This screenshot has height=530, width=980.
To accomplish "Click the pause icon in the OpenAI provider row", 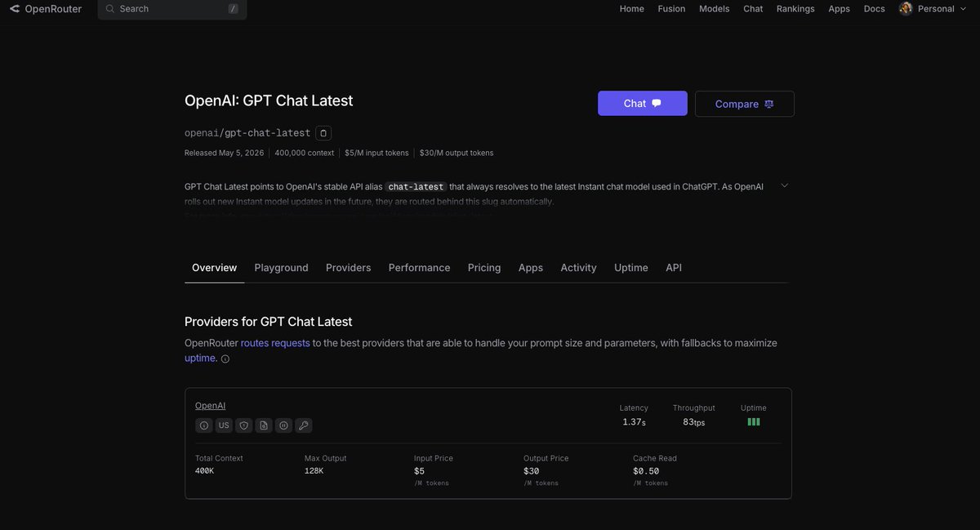I will pos(283,425).
